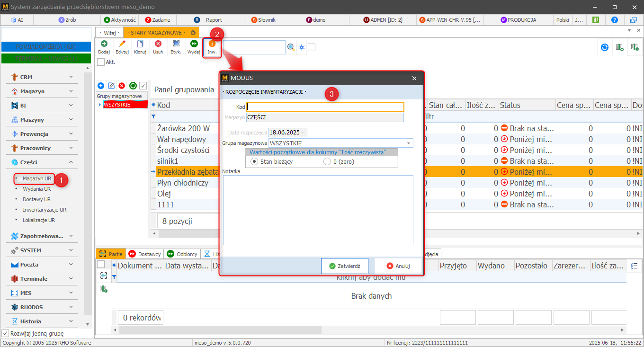Select the "0 (zero)" radio option
This screenshot has height=347, width=644.
327,161
